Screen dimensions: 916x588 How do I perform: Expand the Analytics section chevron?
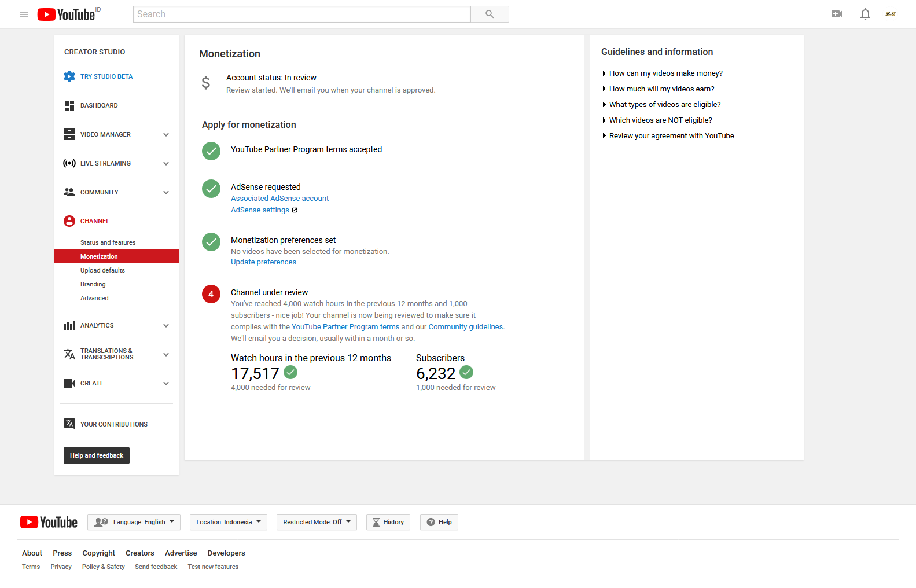(x=166, y=325)
